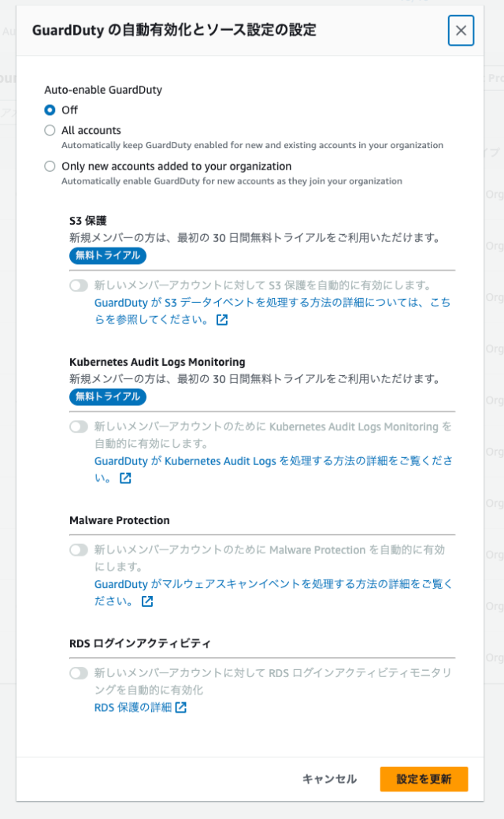Open the Kubernetes Audit Logs details link

click(x=273, y=469)
